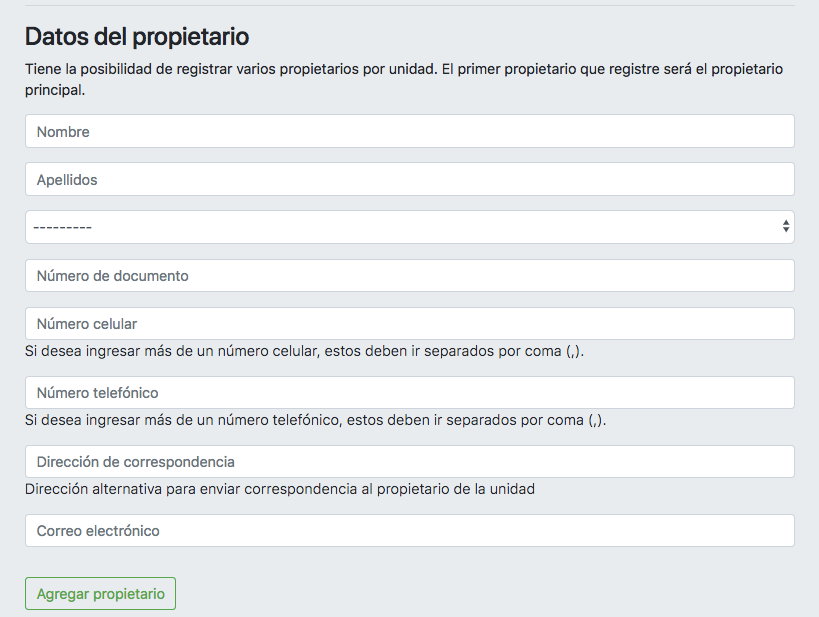Click the '(,)' comma example in celular hint

(573, 351)
